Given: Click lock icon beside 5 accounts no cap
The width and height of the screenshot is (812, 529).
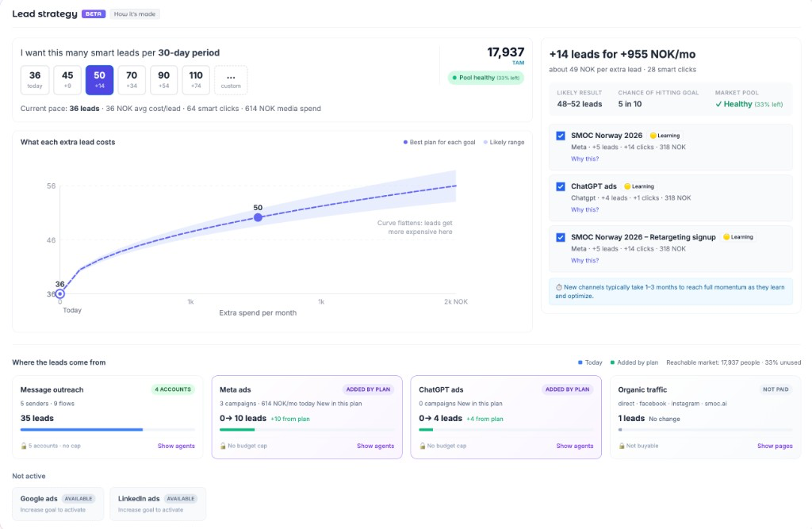Looking at the screenshot, I should (24, 446).
